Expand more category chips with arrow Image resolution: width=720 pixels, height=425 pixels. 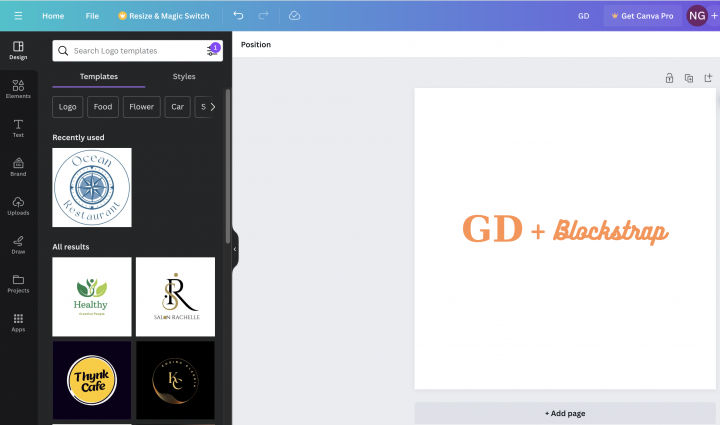tap(212, 107)
